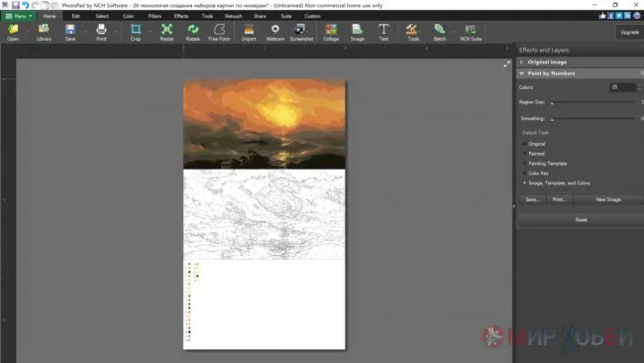Open help via the question mark icon
The image size is (644, 363).
[x=637, y=16]
